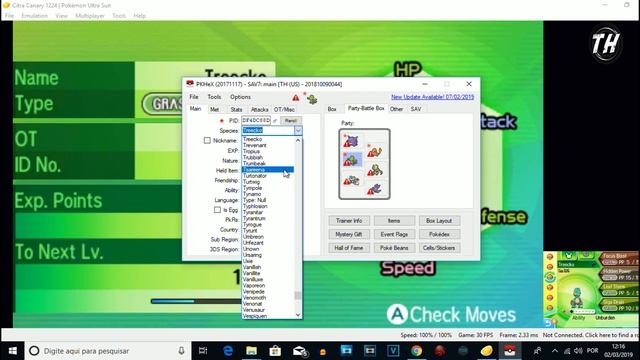
Task: Switch to the SAV tab
Action: [x=416, y=109]
